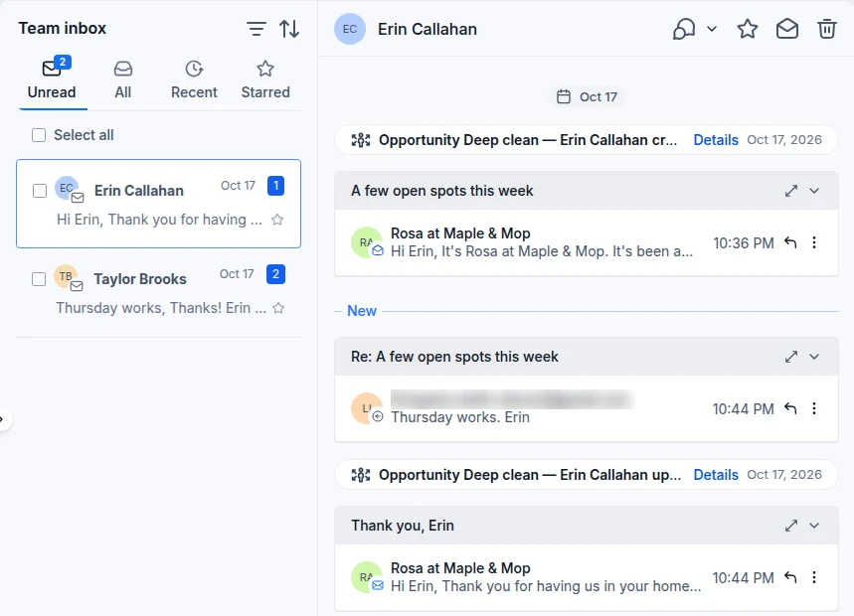Click the 'Erin Callahan' header name
The height and width of the screenshot is (616, 854).
[x=427, y=30]
